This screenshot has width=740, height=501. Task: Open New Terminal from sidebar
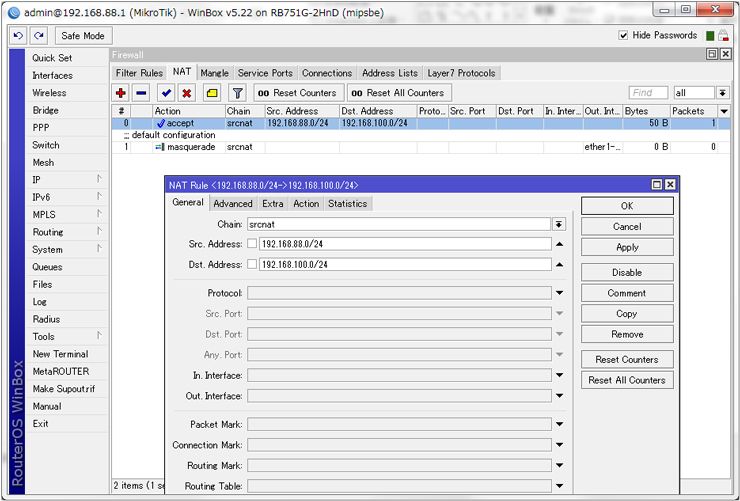coord(67,354)
